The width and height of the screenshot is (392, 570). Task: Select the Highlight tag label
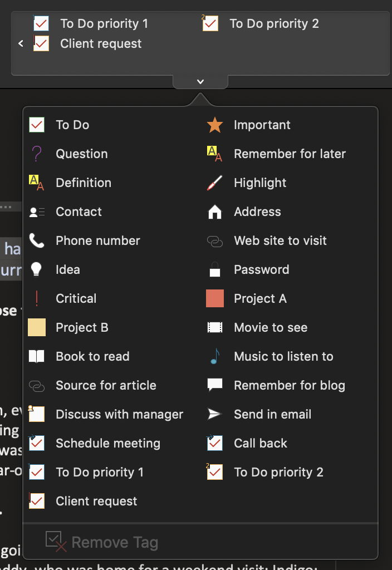261,183
